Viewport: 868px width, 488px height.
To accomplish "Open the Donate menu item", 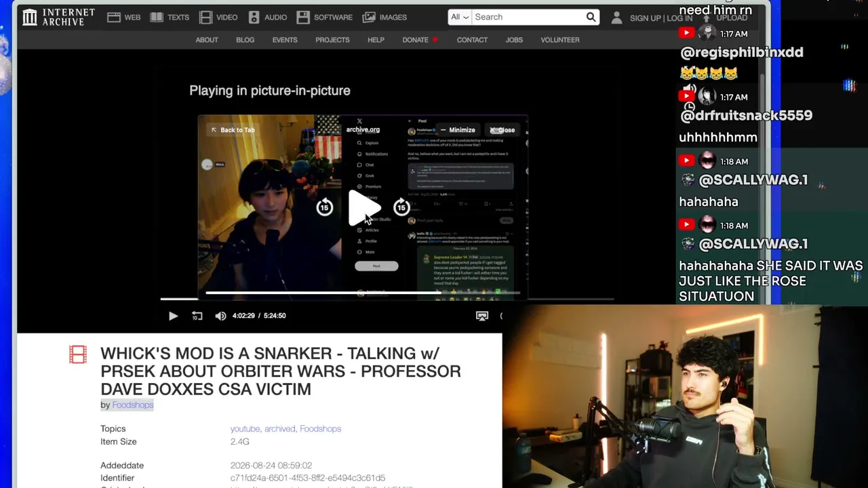I will coord(415,40).
